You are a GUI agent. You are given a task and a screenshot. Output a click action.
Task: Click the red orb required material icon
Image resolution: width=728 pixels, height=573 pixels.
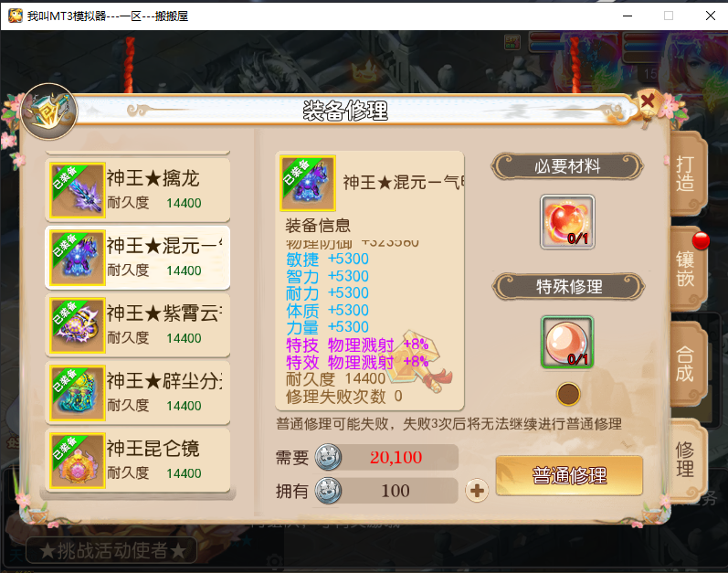(567, 222)
